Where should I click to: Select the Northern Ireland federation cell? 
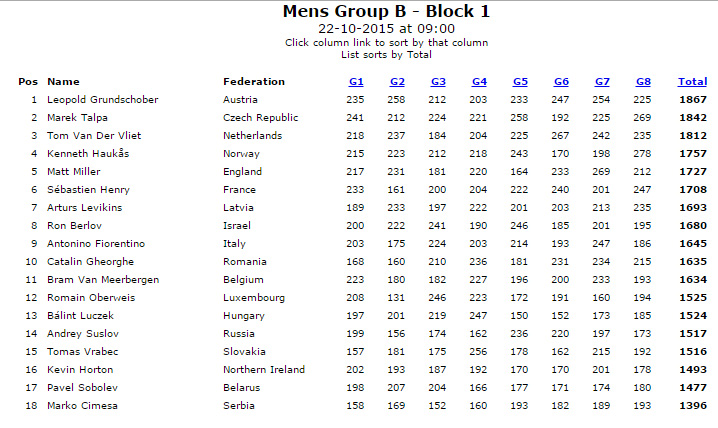pos(264,369)
